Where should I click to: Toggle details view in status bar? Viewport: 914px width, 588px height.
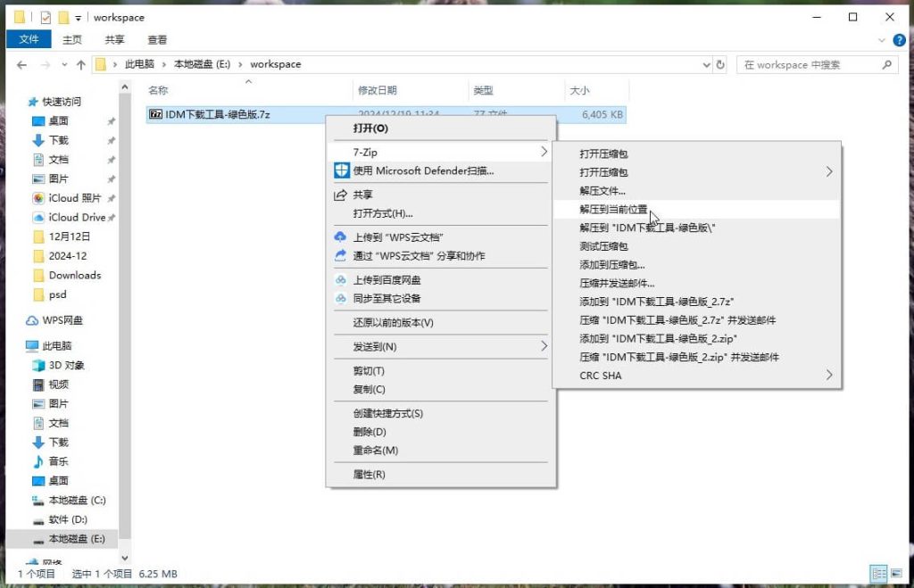tap(878, 575)
